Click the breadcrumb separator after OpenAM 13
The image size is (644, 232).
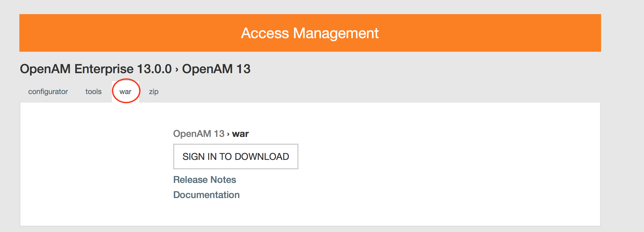[x=228, y=134]
